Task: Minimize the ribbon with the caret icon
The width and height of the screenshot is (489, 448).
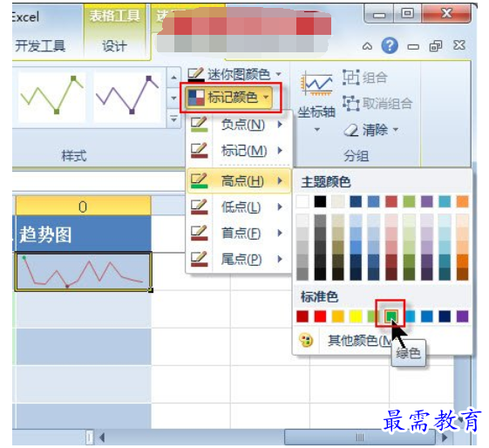Action: coord(367,46)
